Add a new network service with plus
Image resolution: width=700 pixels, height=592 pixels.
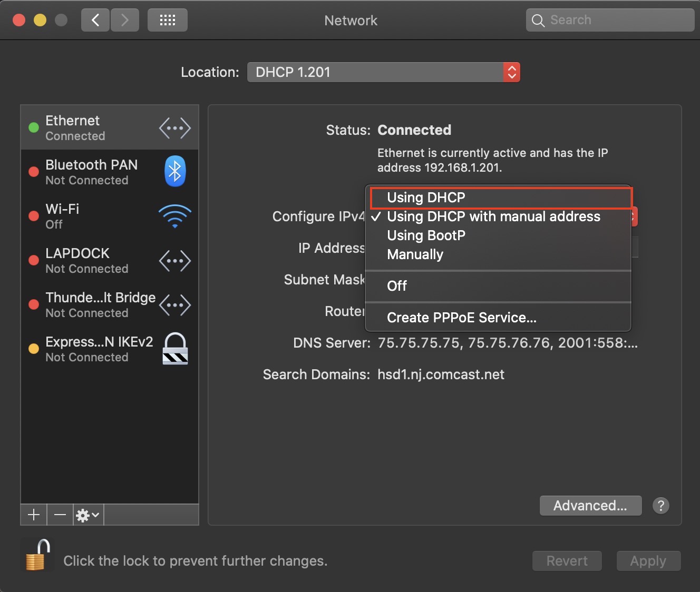pos(34,515)
